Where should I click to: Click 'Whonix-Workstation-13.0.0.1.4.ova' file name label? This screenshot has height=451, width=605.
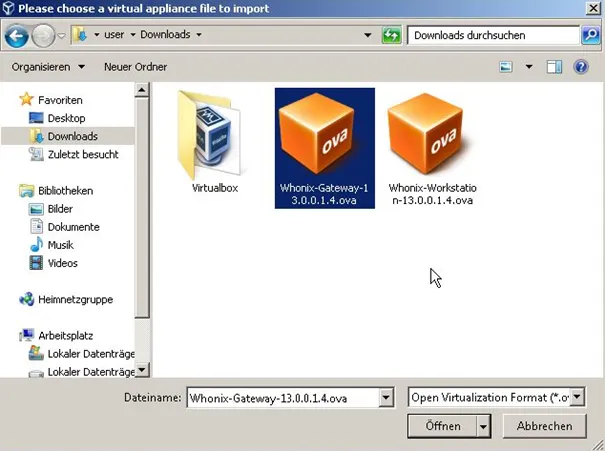(x=433, y=194)
